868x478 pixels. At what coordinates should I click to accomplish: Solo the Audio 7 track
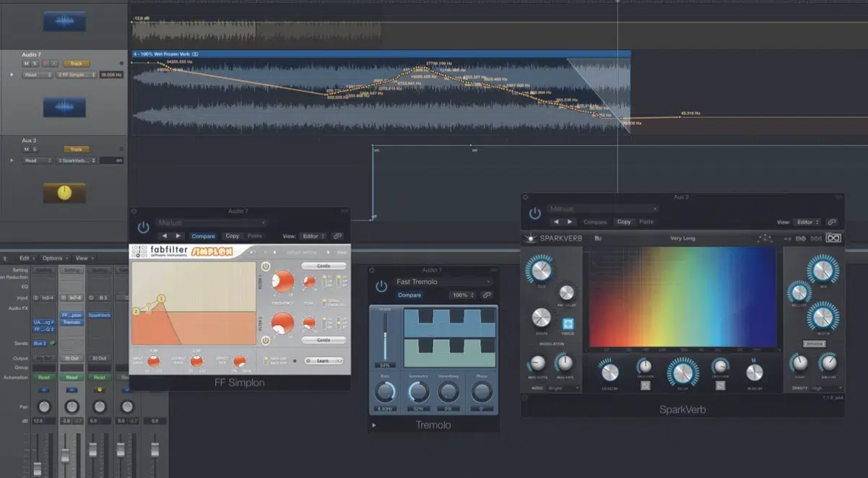[x=35, y=64]
